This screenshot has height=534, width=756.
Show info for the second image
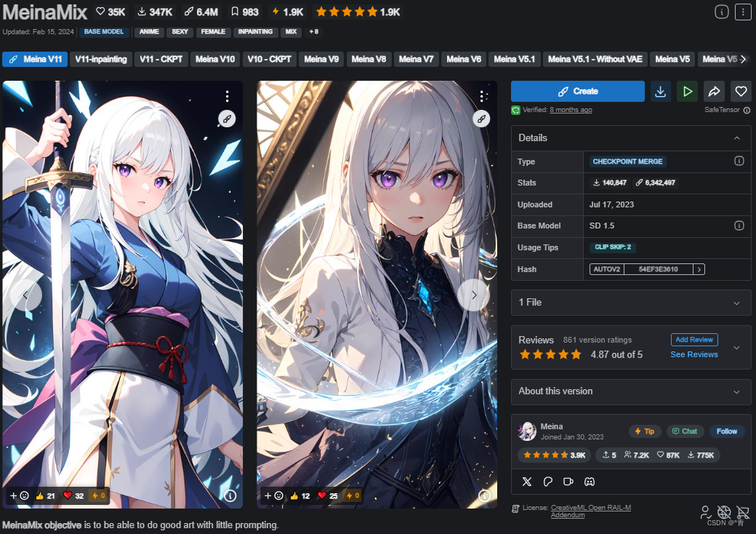pyautogui.click(x=485, y=495)
